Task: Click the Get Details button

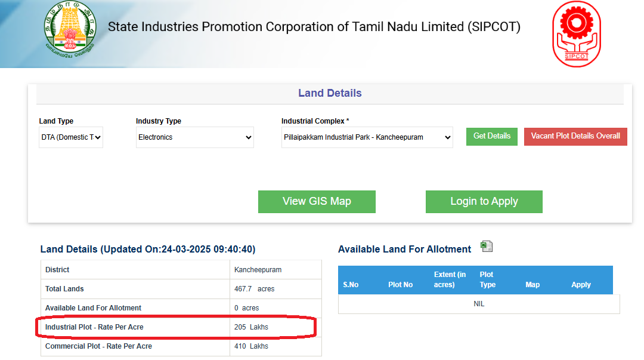Action: pyautogui.click(x=491, y=136)
